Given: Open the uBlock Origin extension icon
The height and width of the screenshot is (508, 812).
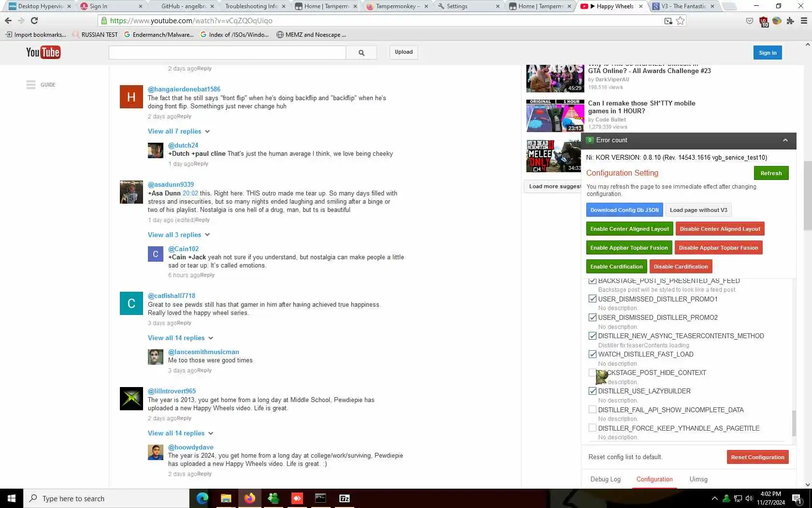Looking at the screenshot, I should click(x=764, y=21).
